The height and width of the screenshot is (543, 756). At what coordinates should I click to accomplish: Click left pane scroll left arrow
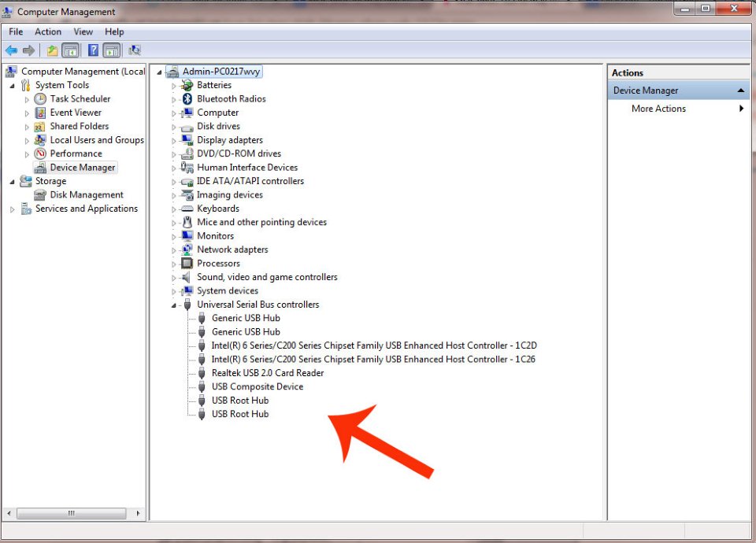click(9, 514)
